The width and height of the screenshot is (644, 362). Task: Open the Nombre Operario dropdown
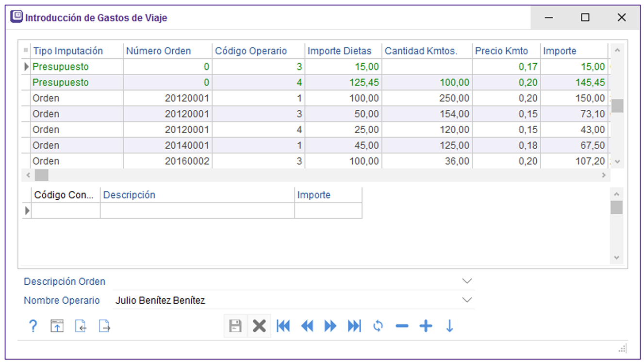point(467,300)
